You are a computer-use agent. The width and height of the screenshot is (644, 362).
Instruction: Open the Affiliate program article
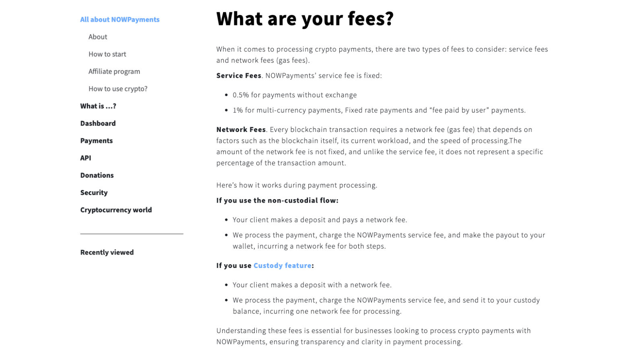(x=114, y=71)
